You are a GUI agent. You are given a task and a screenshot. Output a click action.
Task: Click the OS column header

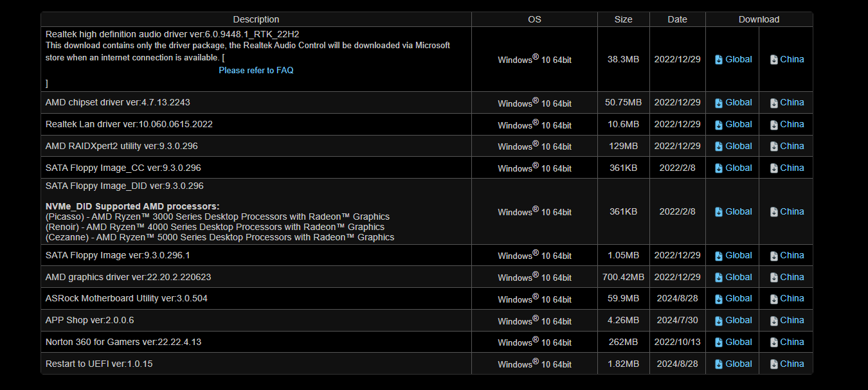(x=534, y=19)
